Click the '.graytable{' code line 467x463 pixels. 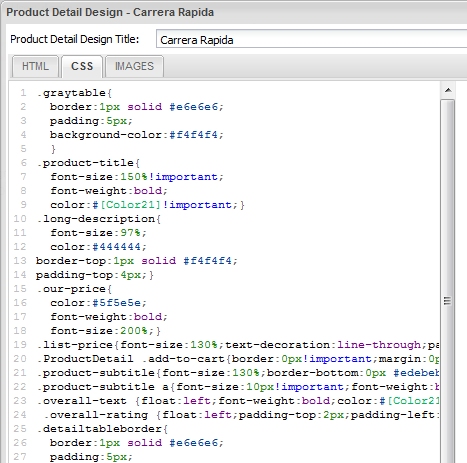[x=74, y=93]
